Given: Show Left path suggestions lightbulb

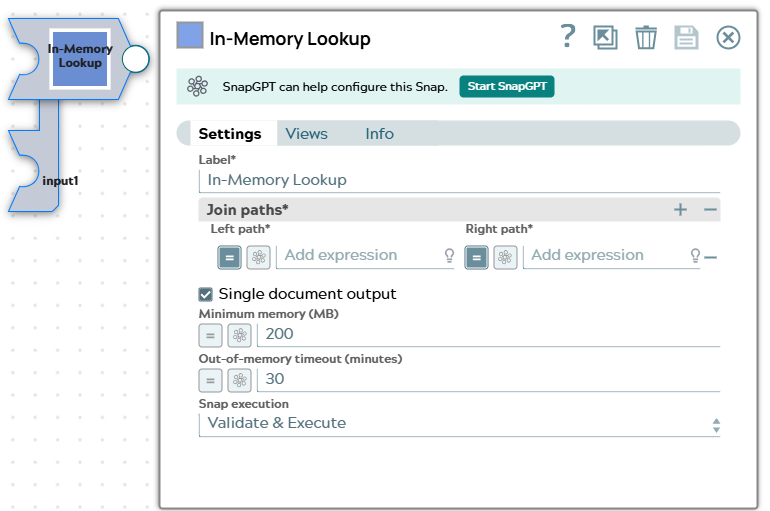Looking at the screenshot, I should click(449, 255).
